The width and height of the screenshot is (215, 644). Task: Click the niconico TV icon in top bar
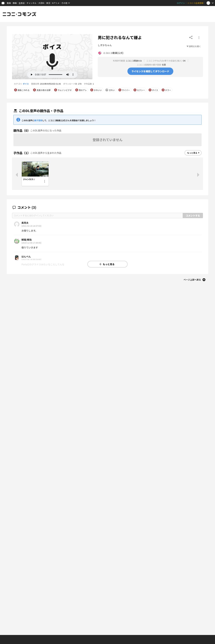click(3, 3)
